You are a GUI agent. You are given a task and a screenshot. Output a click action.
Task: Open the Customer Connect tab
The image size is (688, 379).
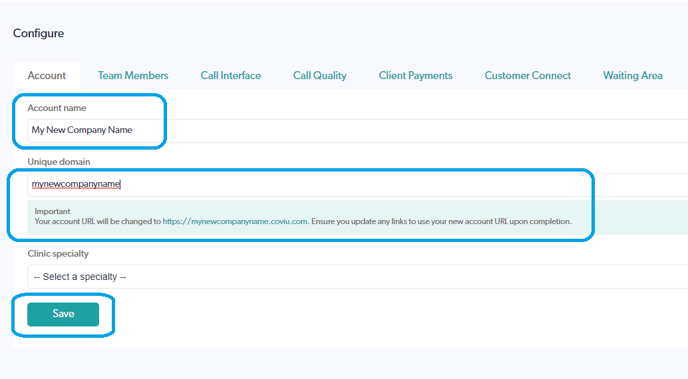coord(528,75)
